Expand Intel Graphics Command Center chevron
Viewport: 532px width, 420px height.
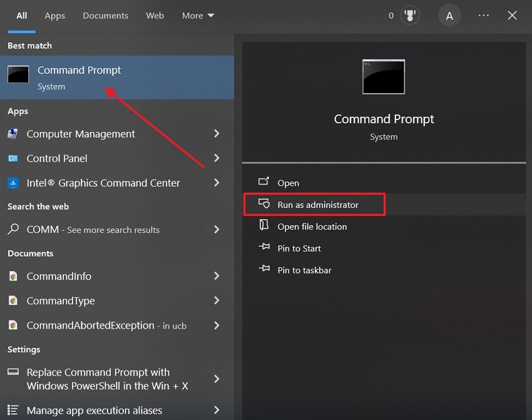(x=217, y=183)
